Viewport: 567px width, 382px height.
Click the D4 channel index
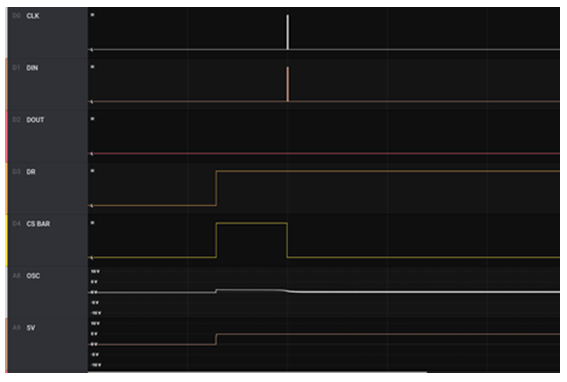[16, 224]
